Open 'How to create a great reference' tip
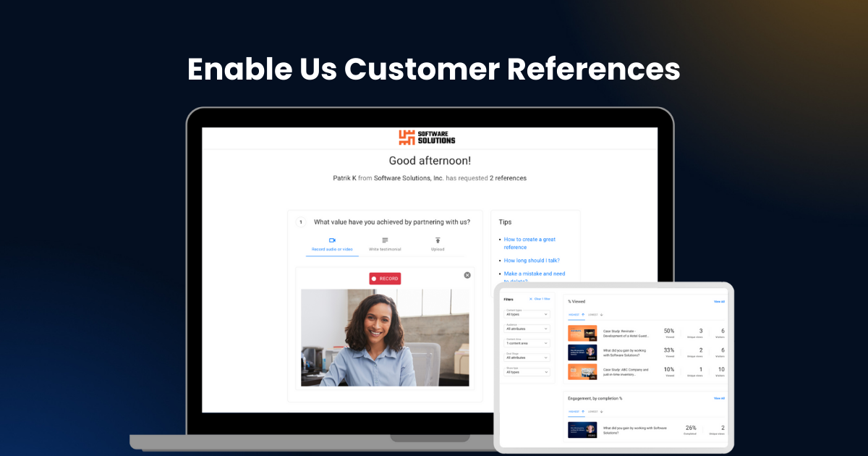Screen dimensions: 868x456 click(529, 243)
